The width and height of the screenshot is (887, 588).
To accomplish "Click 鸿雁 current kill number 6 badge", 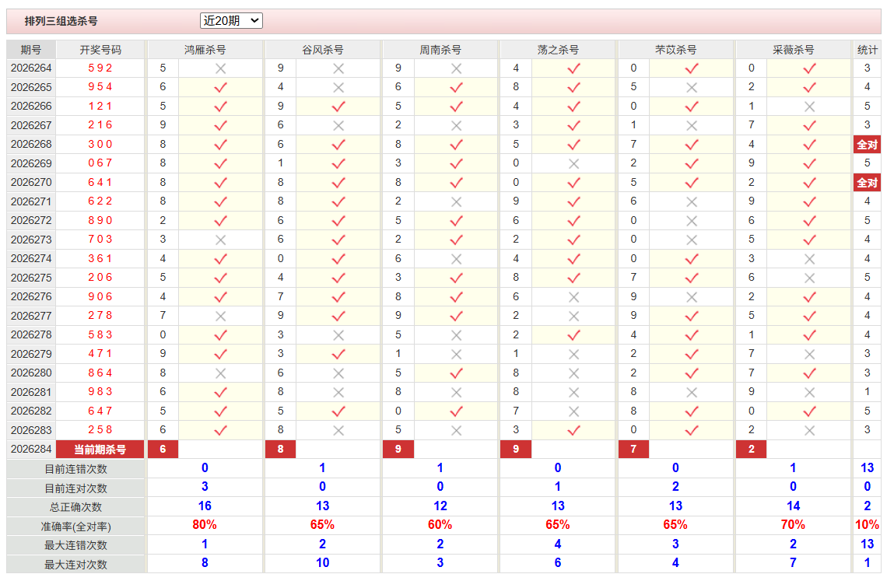I will click(x=163, y=449).
